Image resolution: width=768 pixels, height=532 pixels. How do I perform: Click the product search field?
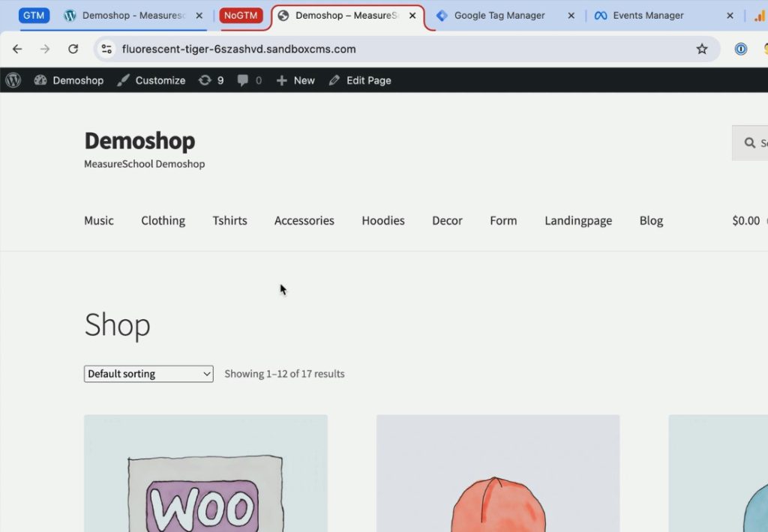click(750, 143)
